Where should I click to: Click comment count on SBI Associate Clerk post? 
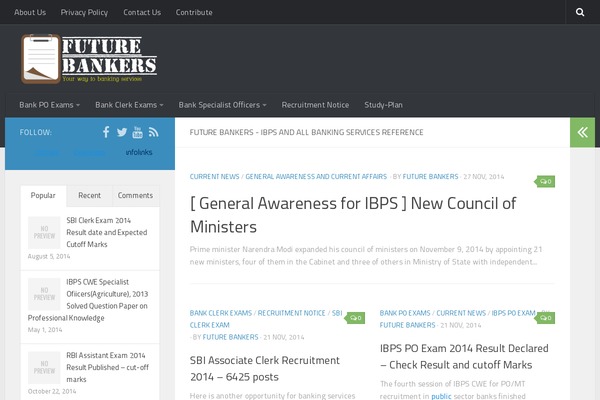click(x=355, y=318)
